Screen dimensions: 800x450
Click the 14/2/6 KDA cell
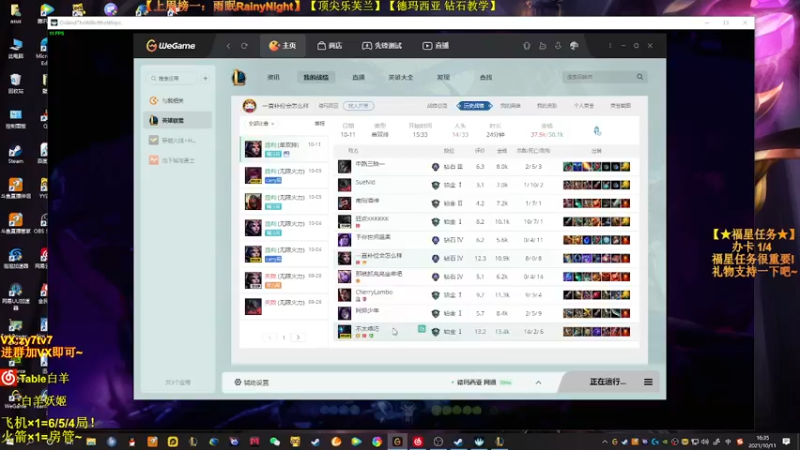533,332
